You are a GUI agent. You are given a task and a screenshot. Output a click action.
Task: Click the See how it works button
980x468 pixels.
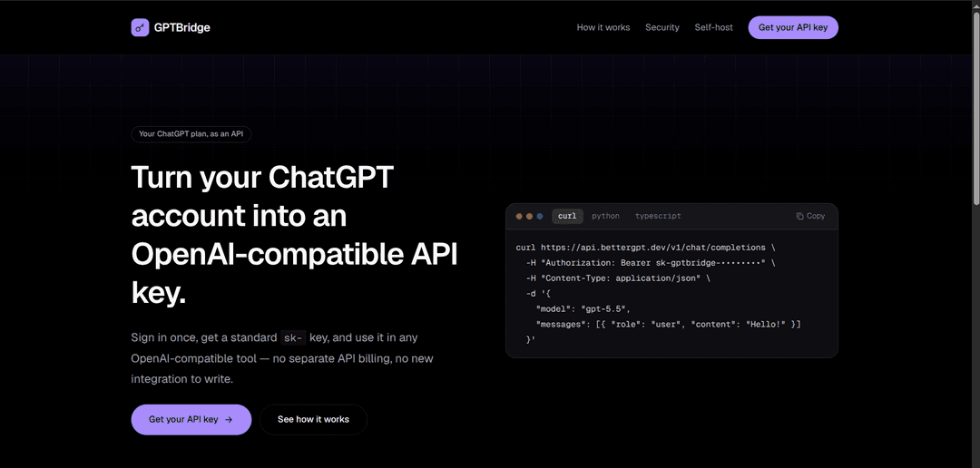pyautogui.click(x=313, y=419)
